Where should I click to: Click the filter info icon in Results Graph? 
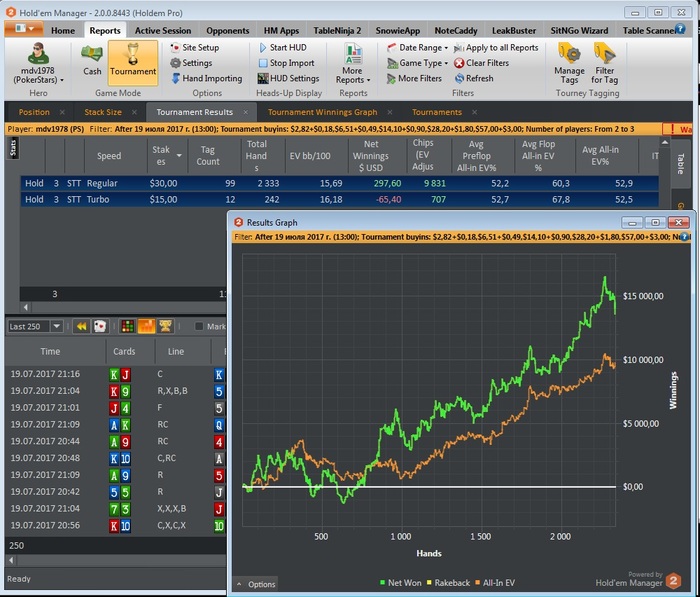coord(684,237)
